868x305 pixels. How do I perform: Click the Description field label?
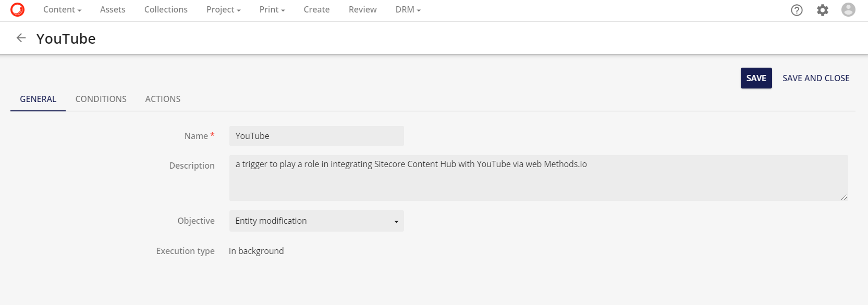tap(192, 166)
